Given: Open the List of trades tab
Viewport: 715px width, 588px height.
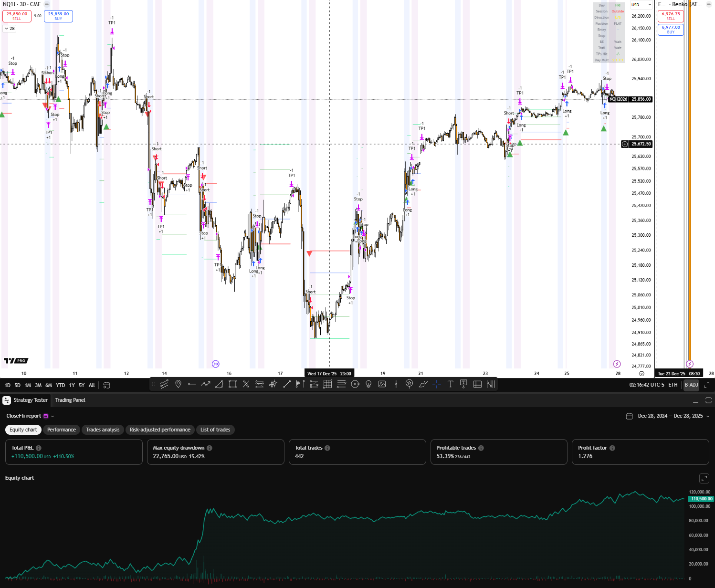Looking at the screenshot, I should click(x=215, y=430).
